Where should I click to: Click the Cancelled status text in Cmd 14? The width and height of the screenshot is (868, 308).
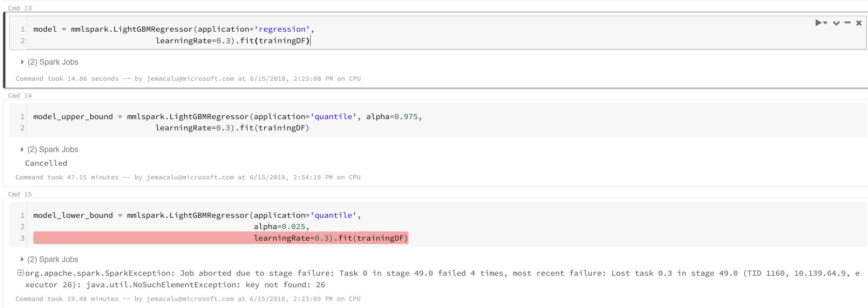coord(46,163)
